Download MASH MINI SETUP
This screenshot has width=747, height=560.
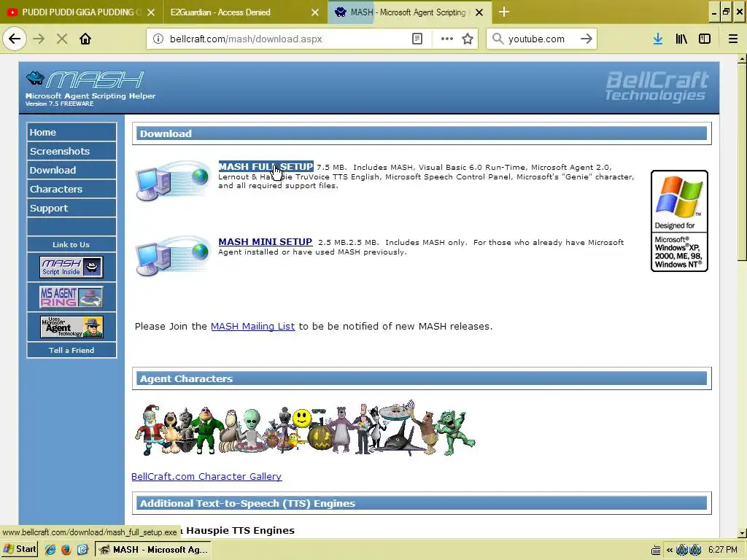(x=266, y=242)
